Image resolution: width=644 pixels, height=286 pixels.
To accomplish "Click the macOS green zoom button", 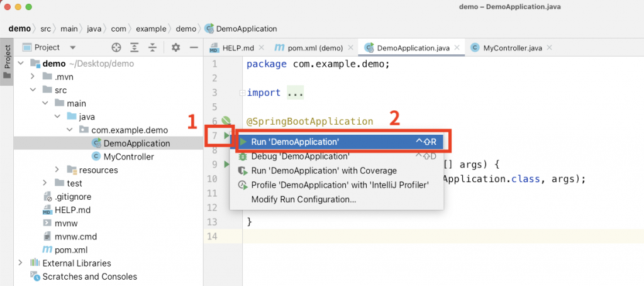I will tap(28, 7).
